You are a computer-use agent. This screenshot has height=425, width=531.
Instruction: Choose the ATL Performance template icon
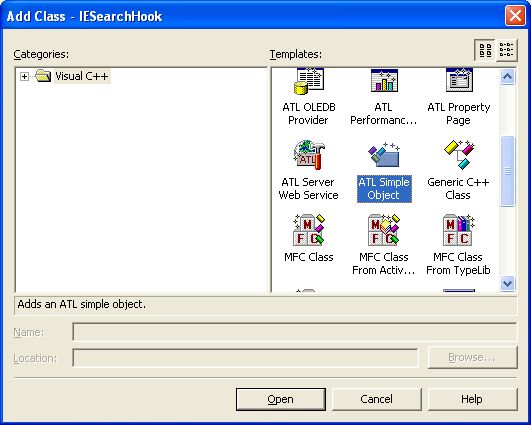coord(384,81)
